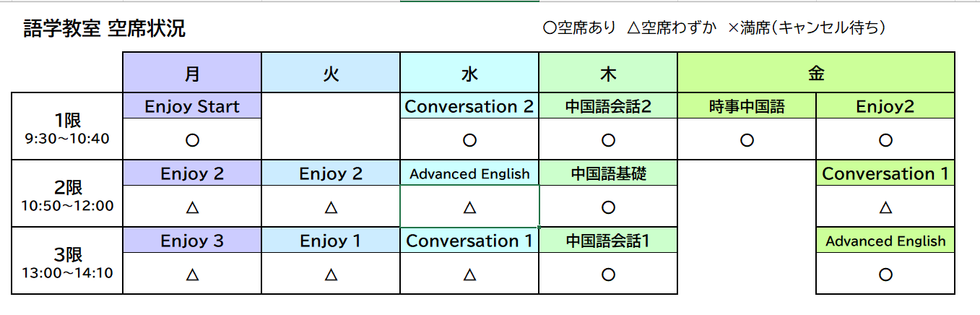This screenshot has height=315, width=980.
Task: Select the 中国語会話2 class cell
Action: [x=608, y=107]
